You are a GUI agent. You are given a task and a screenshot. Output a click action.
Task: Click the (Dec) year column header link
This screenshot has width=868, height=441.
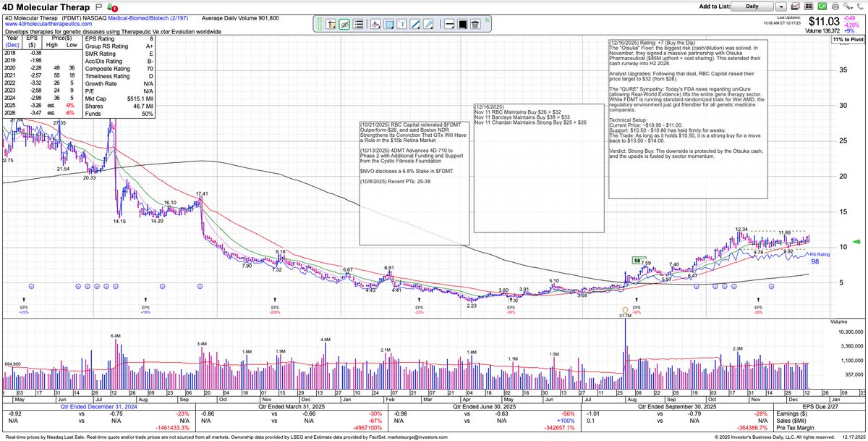click(x=13, y=46)
